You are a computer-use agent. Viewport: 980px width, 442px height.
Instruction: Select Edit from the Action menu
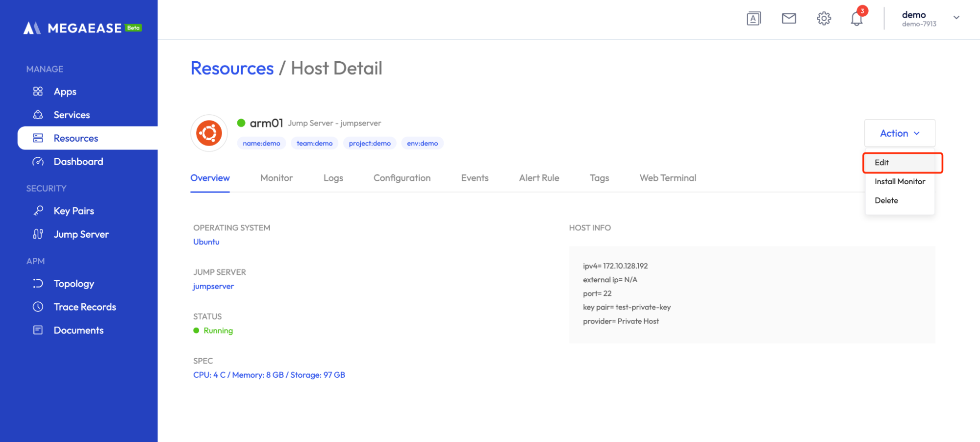click(881, 163)
